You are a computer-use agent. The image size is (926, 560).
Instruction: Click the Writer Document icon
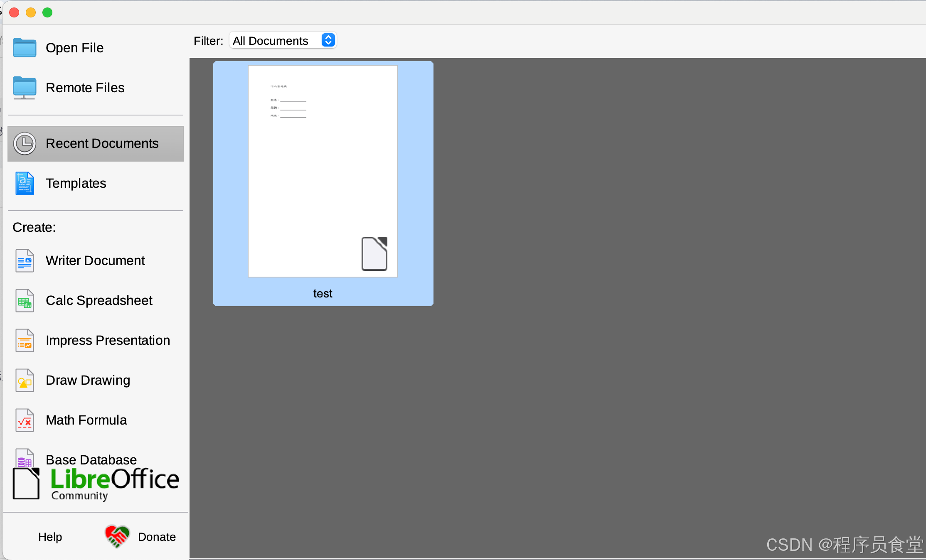25,261
